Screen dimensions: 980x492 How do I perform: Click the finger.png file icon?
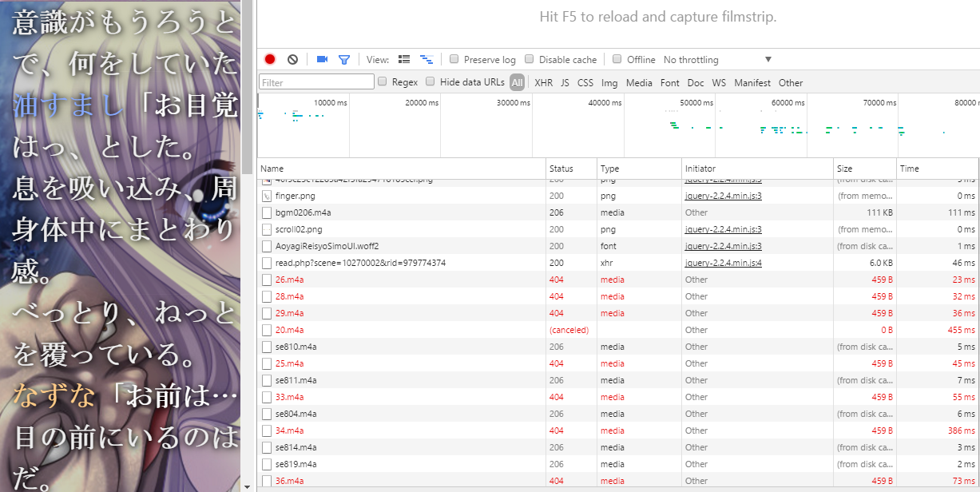[x=267, y=196]
